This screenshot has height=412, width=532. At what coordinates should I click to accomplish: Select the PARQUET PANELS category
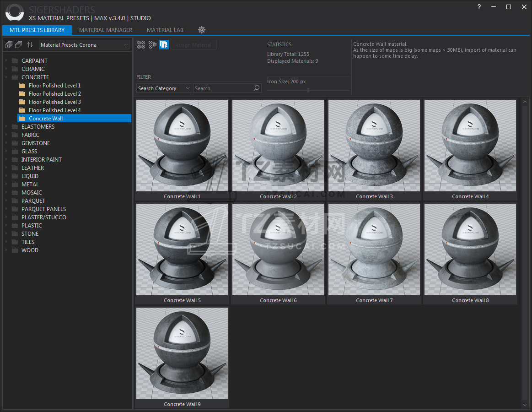pos(44,209)
